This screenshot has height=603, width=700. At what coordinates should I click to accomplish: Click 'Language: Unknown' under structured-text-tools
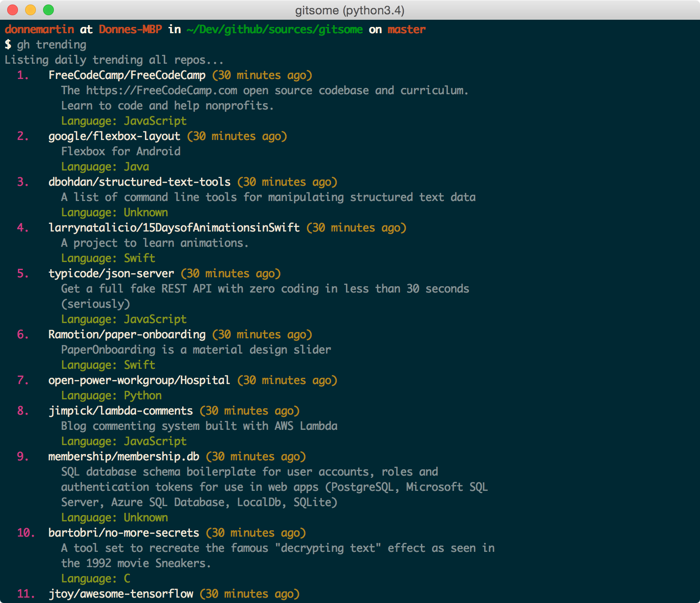[114, 213]
